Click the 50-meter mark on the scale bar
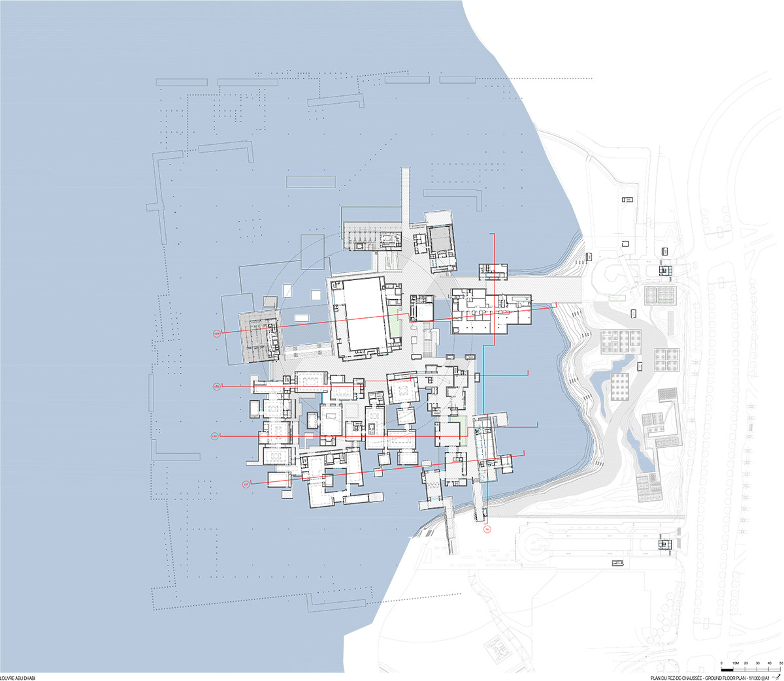The width and height of the screenshot is (784, 681). 779,661
